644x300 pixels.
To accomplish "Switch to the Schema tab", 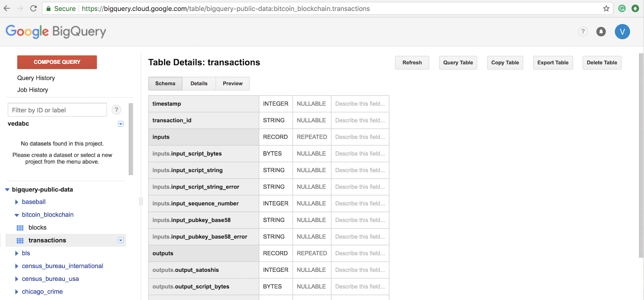I will click(165, 83).
